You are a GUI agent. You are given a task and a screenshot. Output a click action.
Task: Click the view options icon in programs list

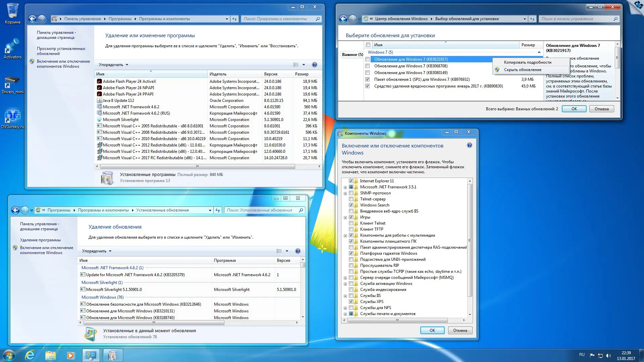296,65
